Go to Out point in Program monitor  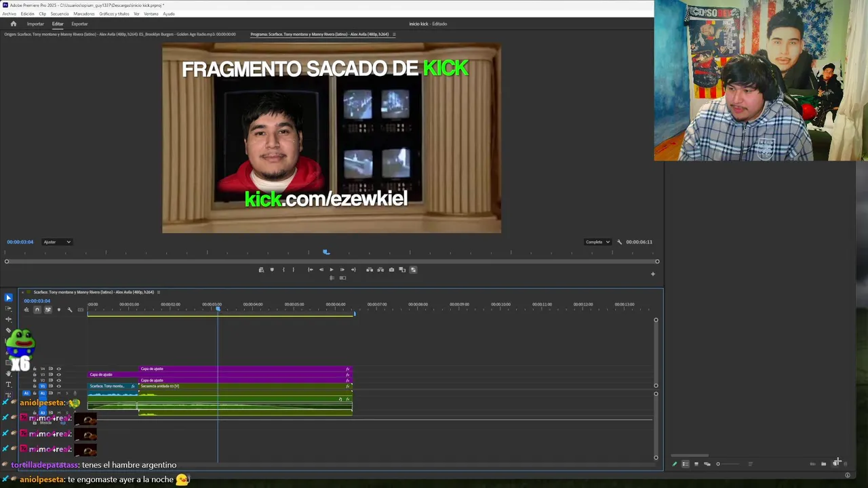353,270
